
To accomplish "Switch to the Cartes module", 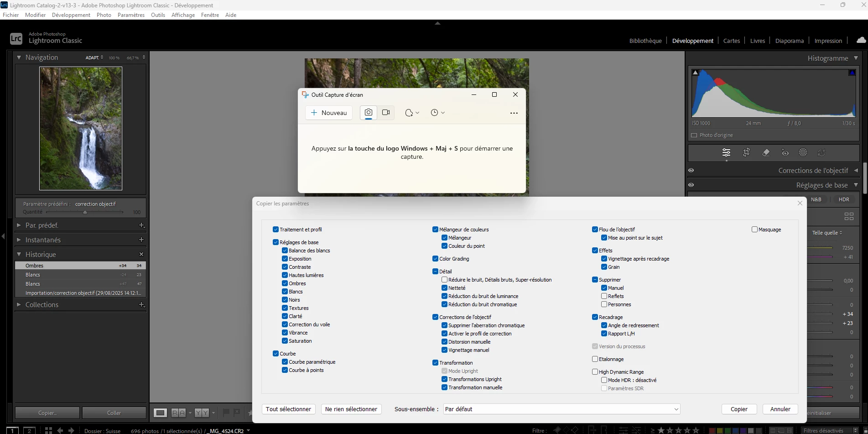I will [x=732, y=41].
